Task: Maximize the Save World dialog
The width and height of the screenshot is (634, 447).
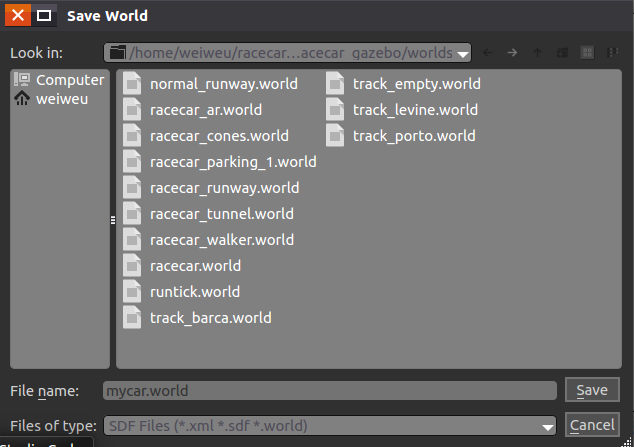Action: [44, 15]
